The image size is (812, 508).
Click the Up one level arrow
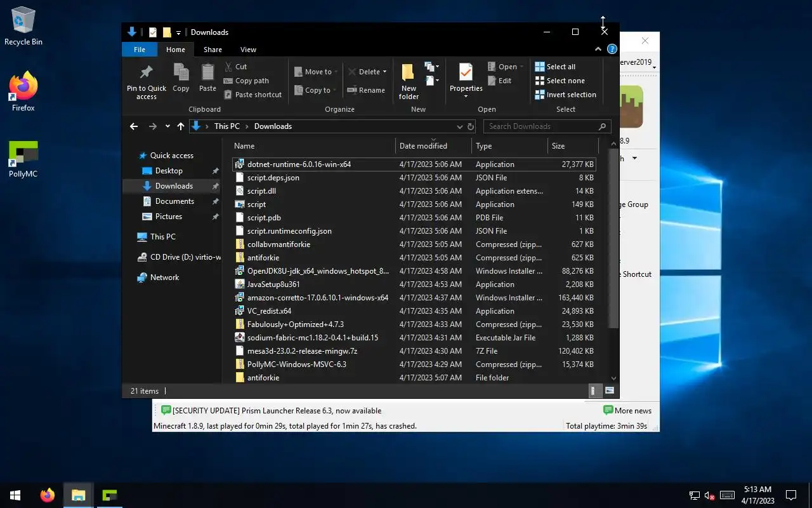[181, 126]
